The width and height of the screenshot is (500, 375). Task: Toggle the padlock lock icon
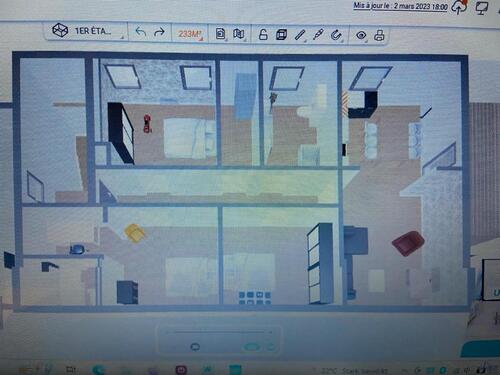tap(263, 34)
